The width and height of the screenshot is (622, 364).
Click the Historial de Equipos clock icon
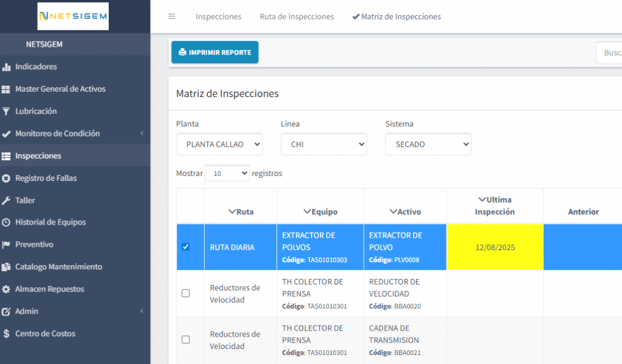tap(6, 223)
